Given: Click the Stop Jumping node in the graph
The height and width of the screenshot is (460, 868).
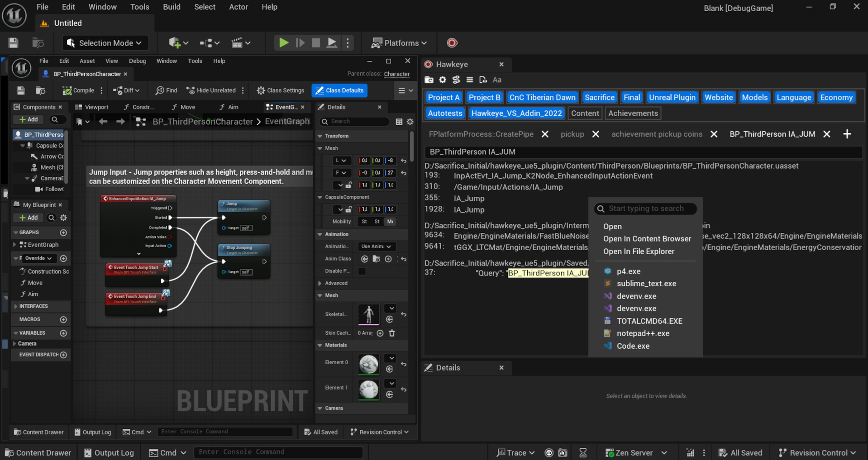Looking at the screenshot, I should (x=244, y=261).
